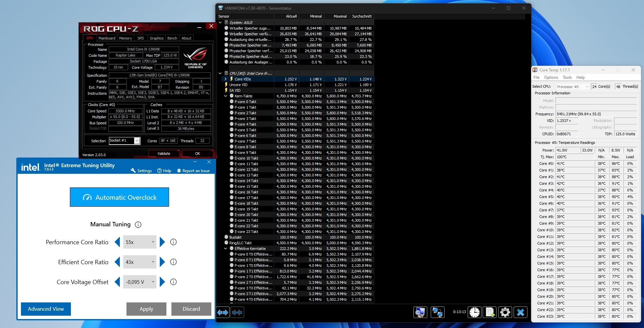Click the HWiNFO64 title bar icon

(220, 8)
